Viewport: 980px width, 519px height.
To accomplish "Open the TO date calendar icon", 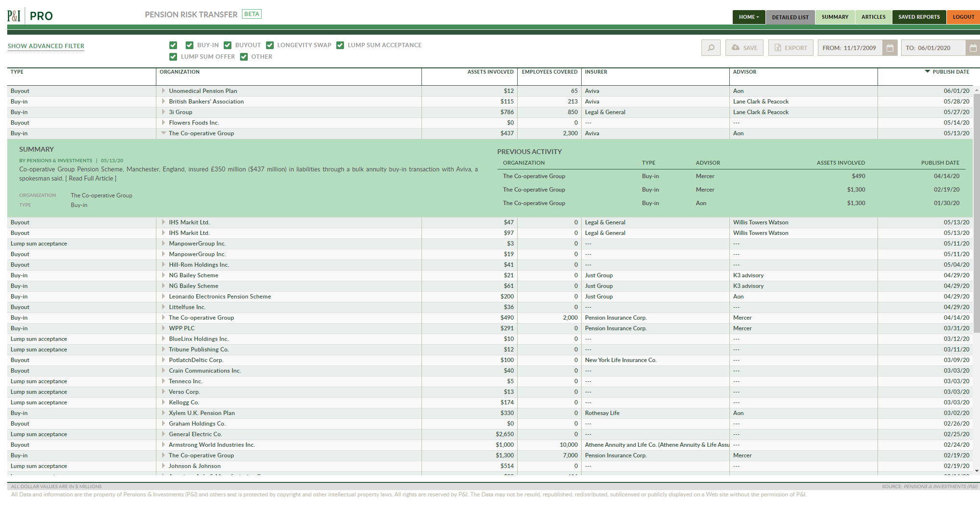I will (x=972, y=48).
